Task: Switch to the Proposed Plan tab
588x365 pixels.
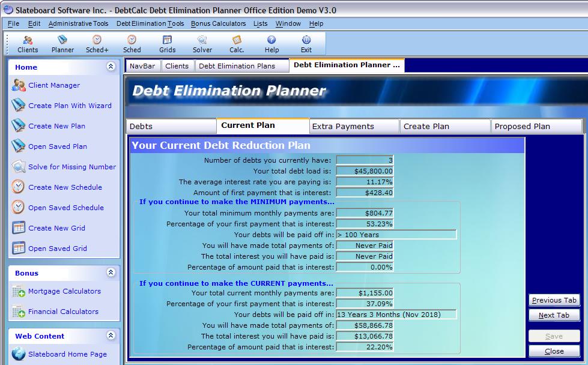Action: coord(522,127)
